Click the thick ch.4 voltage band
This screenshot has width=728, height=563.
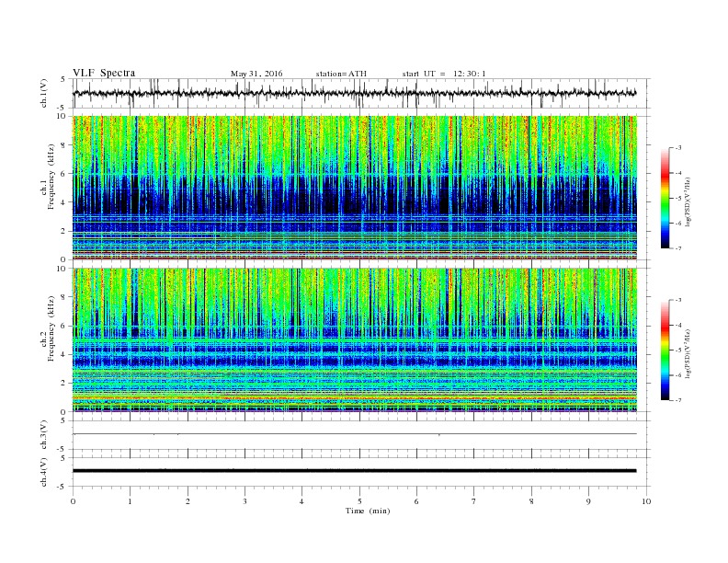[355, 471]
